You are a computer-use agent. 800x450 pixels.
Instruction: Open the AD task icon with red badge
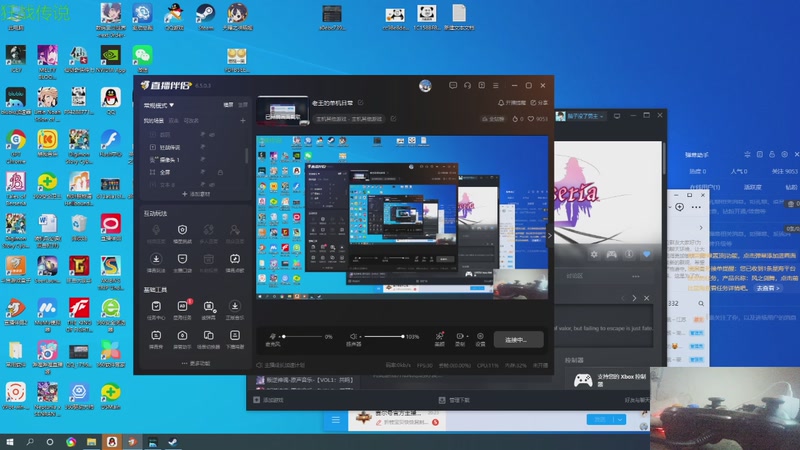point(183,306)
